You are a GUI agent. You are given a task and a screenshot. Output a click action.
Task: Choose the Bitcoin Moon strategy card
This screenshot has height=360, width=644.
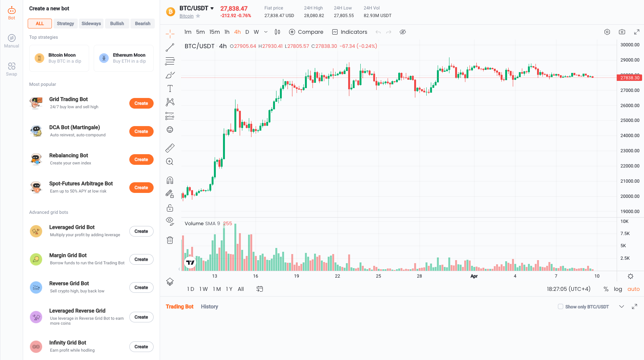[x=59, y=58]
